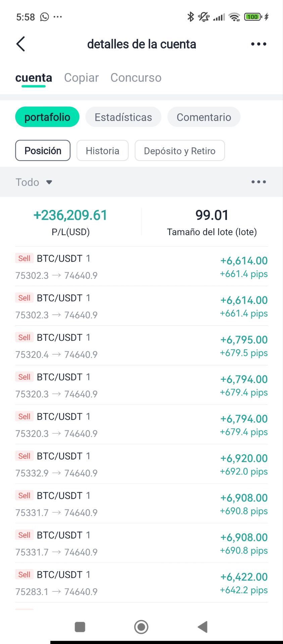
Task: Open the position list options dots
Action: (258, 182)
